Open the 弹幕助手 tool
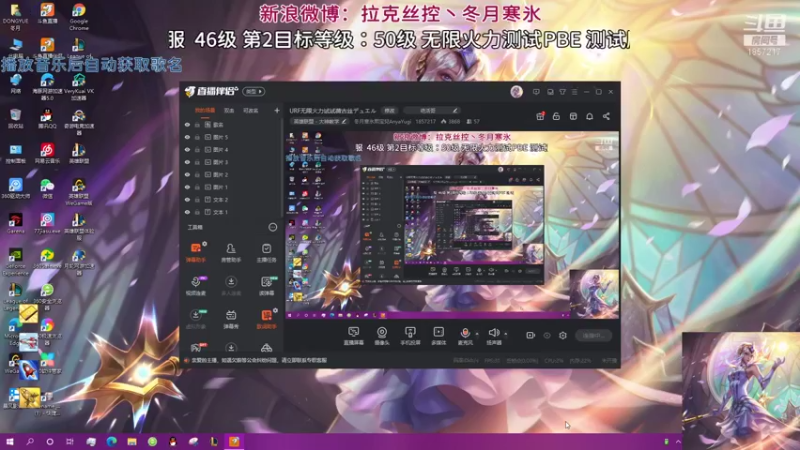Viewport: 800px width, 450px height. pos(196,252)
